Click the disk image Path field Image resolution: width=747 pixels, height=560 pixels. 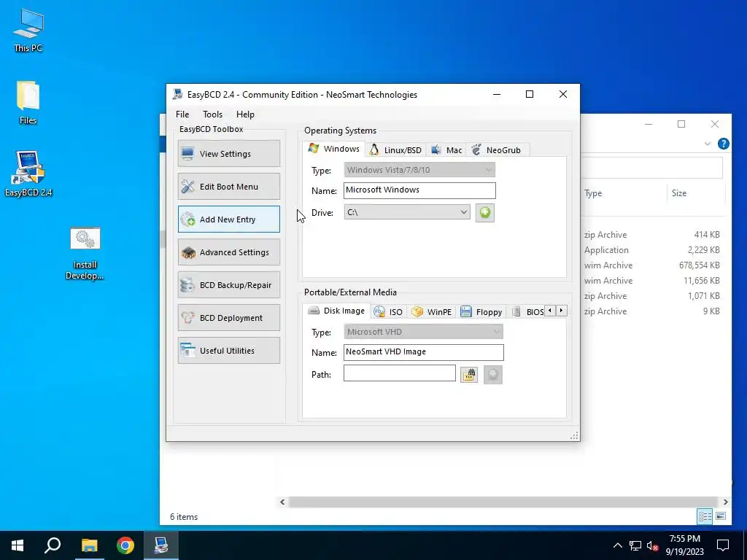pyautogui.click(x=399, y=373)
